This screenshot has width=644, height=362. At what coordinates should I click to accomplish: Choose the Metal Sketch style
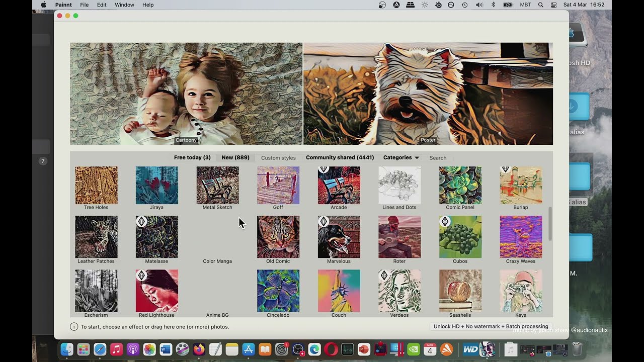click(217, 185)
